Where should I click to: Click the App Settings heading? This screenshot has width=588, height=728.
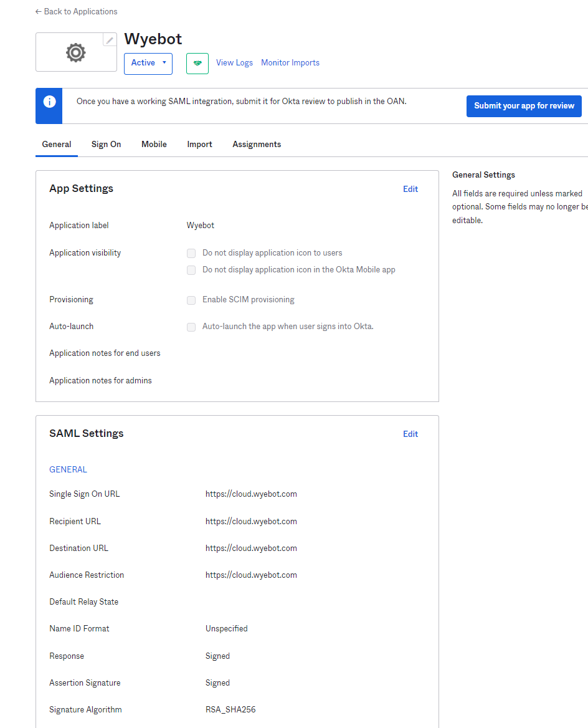tap(81, 188)
